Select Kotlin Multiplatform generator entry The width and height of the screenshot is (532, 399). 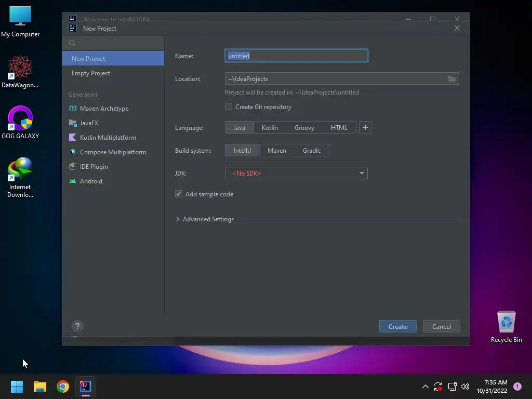pyautogui.click(x=113, y=137)
